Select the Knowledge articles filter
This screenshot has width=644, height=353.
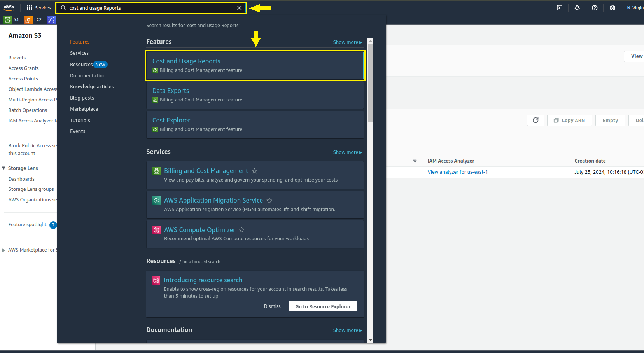[x=92, y=87]
